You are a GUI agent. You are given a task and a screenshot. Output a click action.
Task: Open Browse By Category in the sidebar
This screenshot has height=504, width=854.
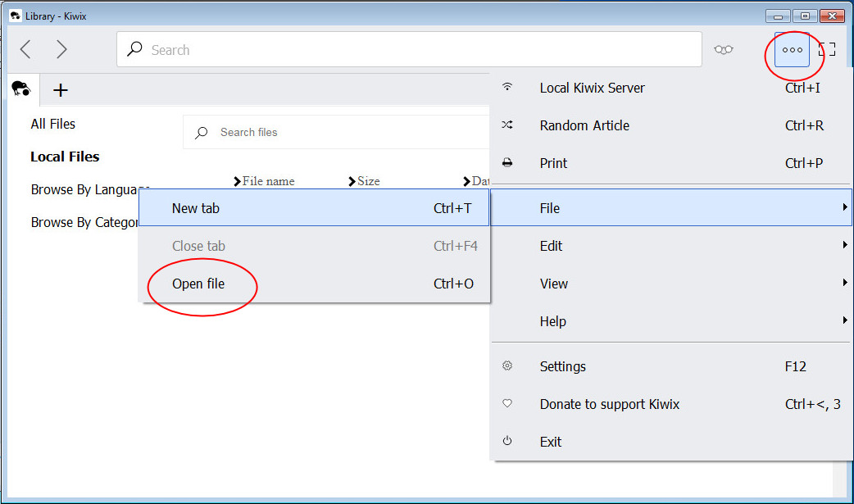[84, 222]
